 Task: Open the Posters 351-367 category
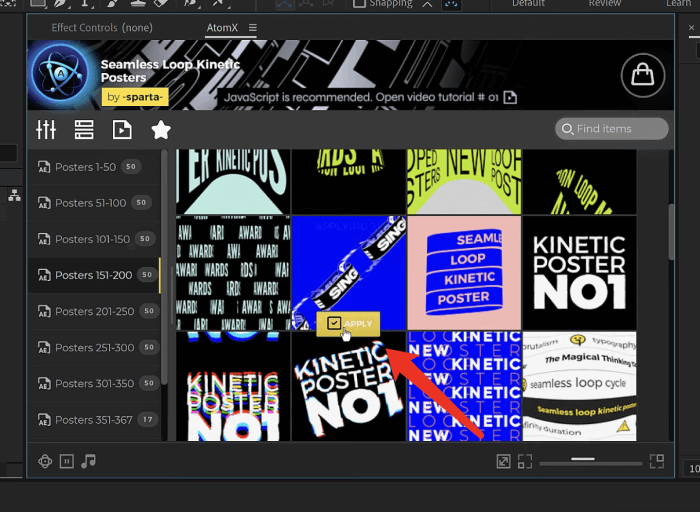(x=94, y=420)
